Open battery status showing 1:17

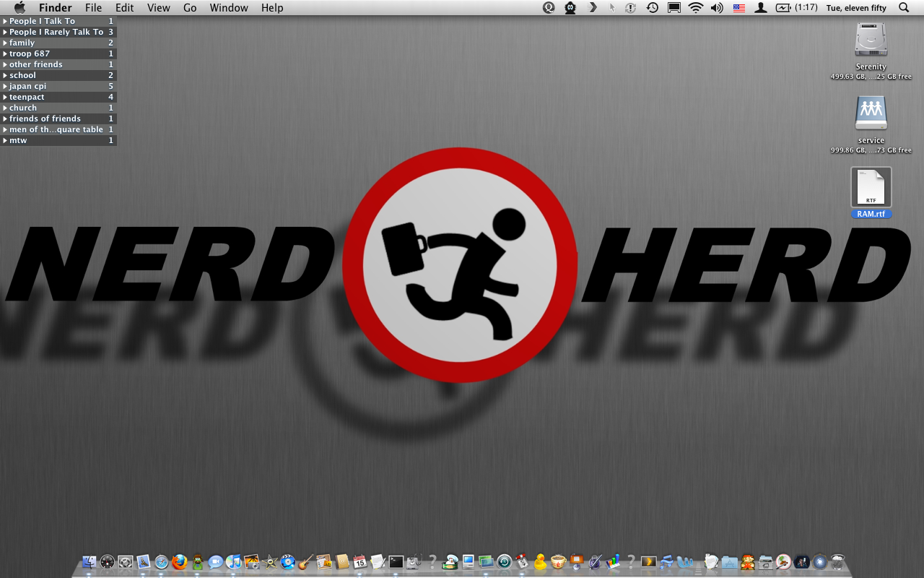point(796,7)
